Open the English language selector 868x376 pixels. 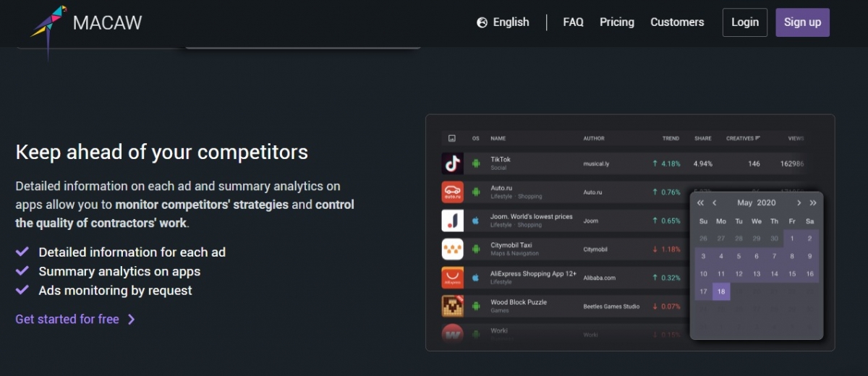point(503,22)
